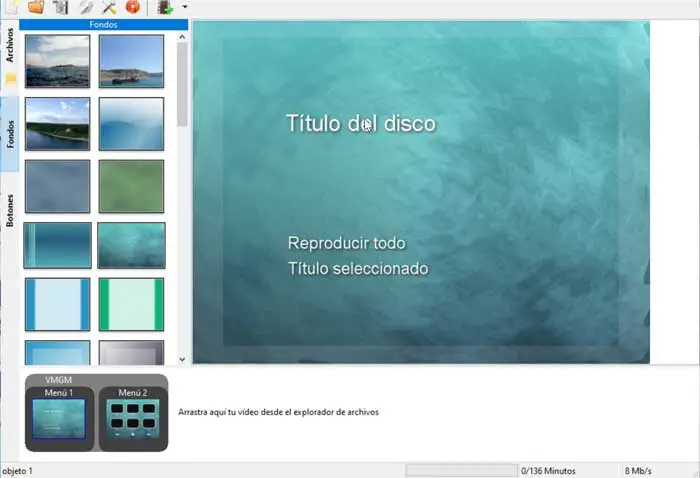
Task: Click the 'Arrastra aquí tu vídeo' hint text
Action: pos(278,412)
